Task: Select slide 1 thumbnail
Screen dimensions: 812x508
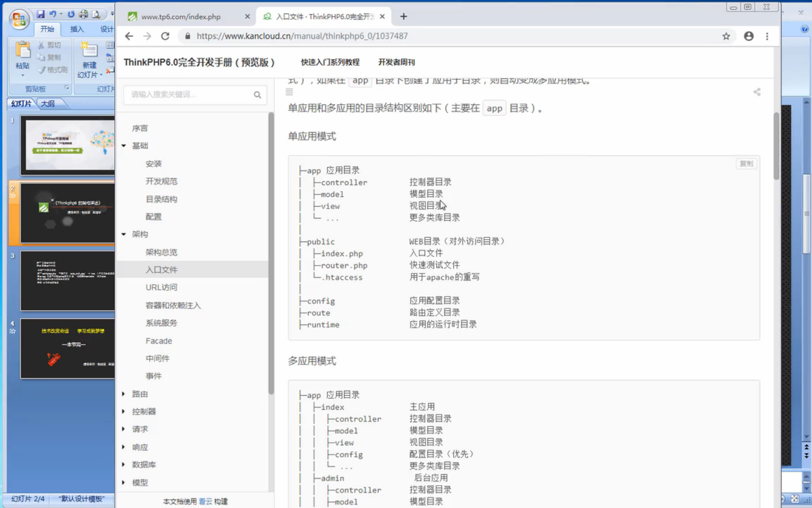Action: point(68,145)
